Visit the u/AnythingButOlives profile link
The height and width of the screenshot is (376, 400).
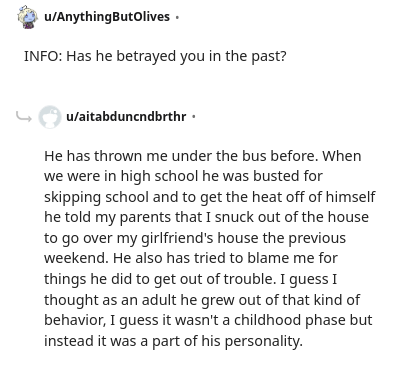107,17
